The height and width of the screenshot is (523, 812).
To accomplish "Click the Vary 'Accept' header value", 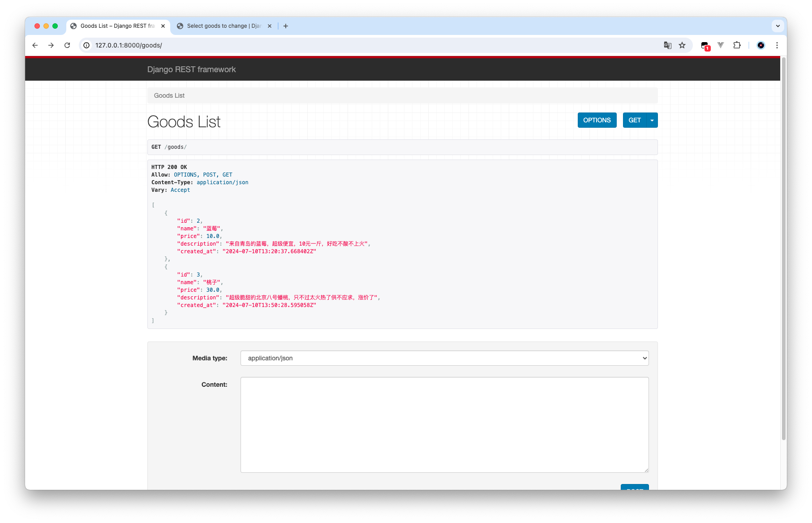I will pos(180,190).
